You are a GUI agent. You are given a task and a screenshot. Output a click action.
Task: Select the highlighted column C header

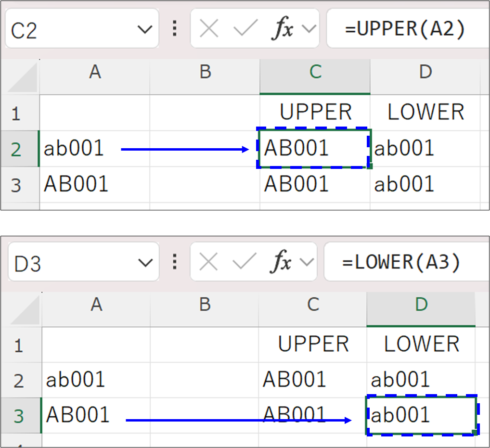315,72
